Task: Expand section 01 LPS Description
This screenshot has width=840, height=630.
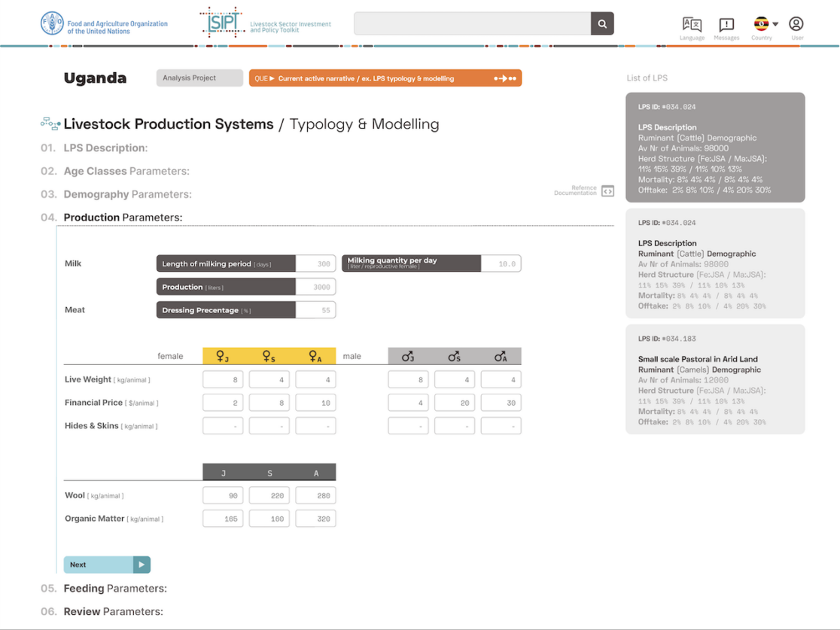Action: (x=105, y=148)
